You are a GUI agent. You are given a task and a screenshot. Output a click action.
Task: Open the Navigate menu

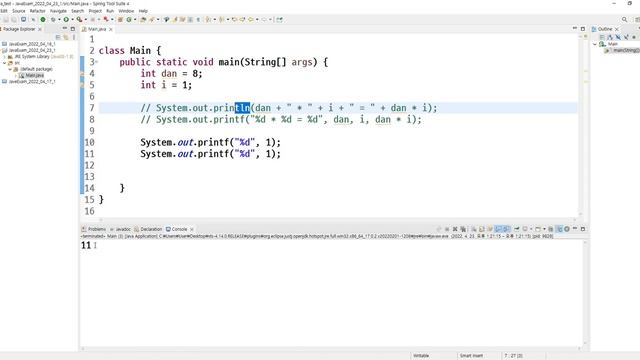[58, 11]
